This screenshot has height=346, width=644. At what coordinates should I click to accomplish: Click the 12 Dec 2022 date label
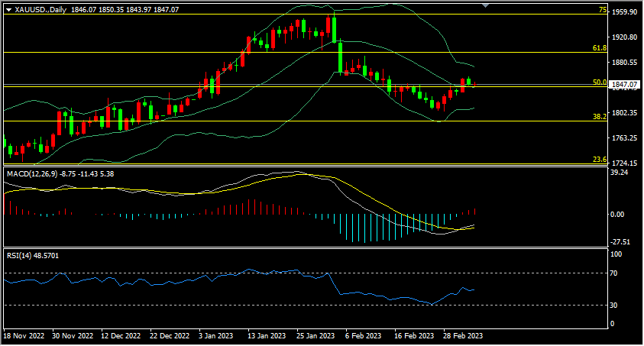(x=121, y=336)
